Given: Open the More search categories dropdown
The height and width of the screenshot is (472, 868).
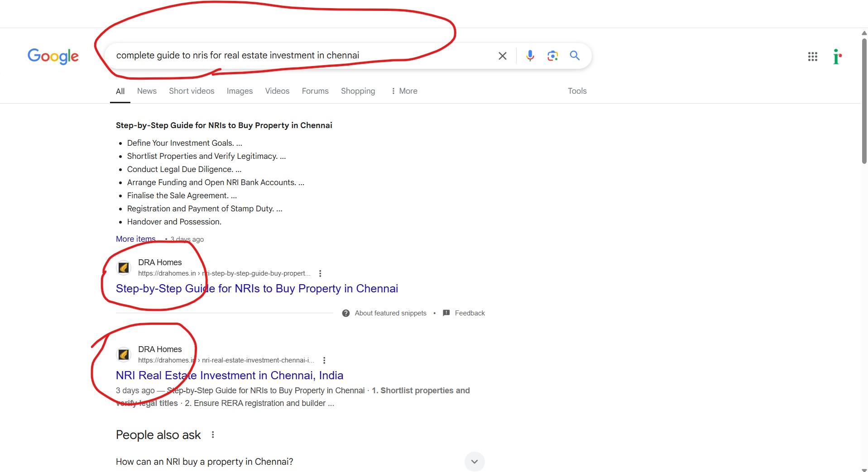Looking at the screenshot, I should (404, 91).
